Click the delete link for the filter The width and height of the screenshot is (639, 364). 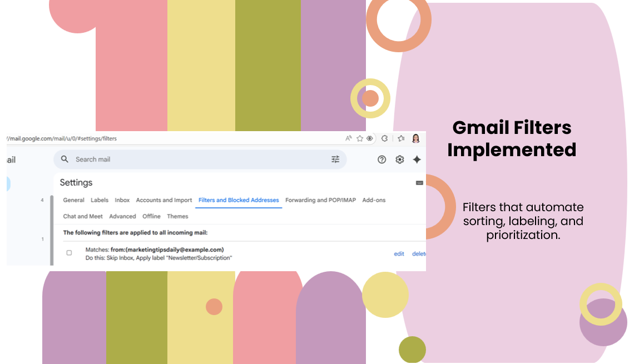(x=419, y=253)
